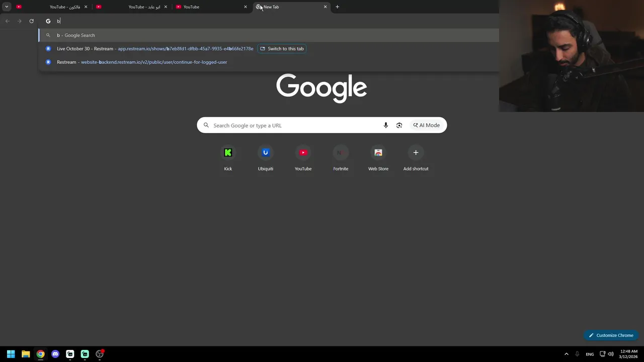Open the clock showing 12:48 AM
This screenshot has height=362, width=644.
coord(629,354)
